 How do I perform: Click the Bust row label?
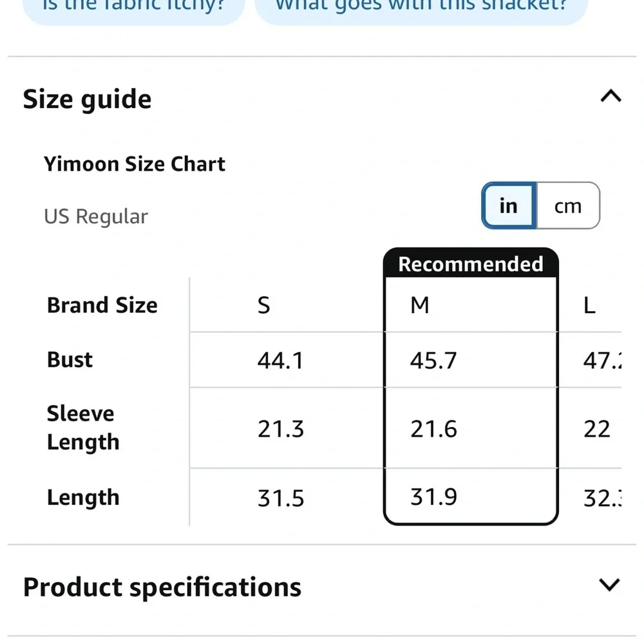click(x=70, y=360)
